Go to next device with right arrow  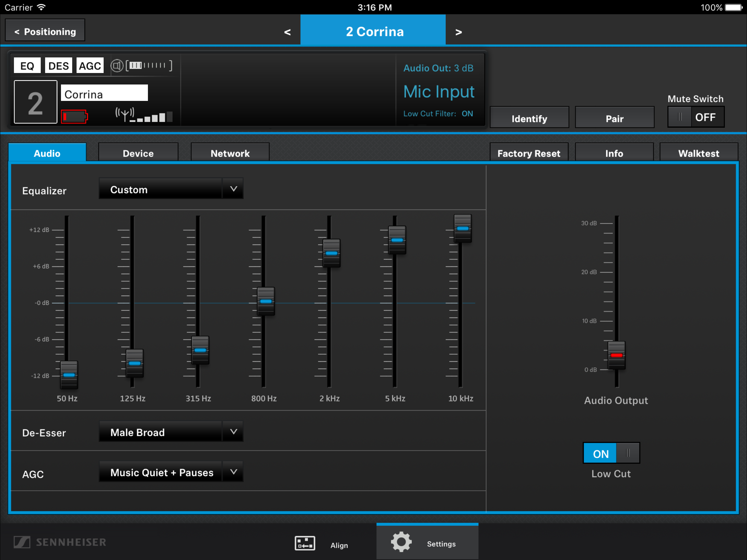(458, 32)
